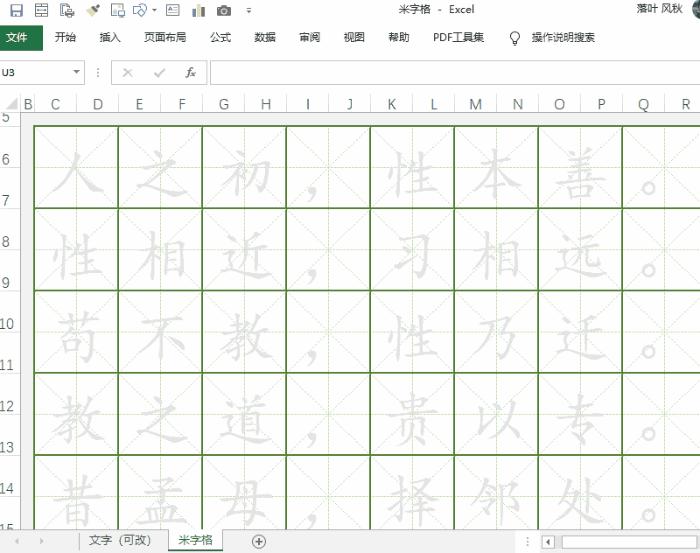This screenshot has width=700, height=553.
Task: Select row 13 header
Action: coord(10,435)
